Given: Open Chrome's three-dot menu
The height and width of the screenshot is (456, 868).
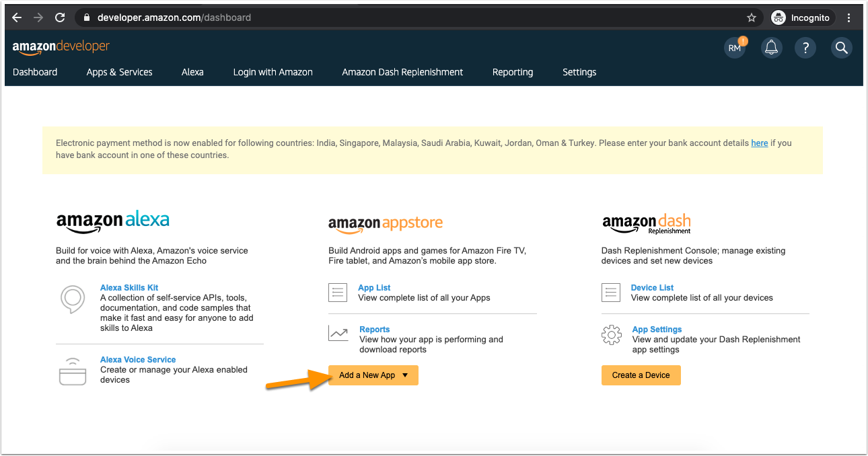Looking at the screenshot, I should pos(849,17).
